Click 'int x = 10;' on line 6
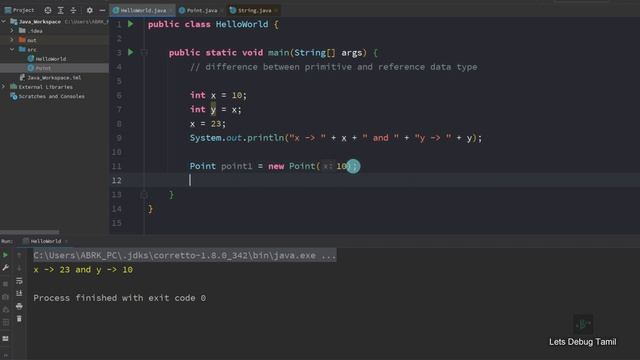The height and width of the screenshot is (360, 640). [x=218, y=95]
